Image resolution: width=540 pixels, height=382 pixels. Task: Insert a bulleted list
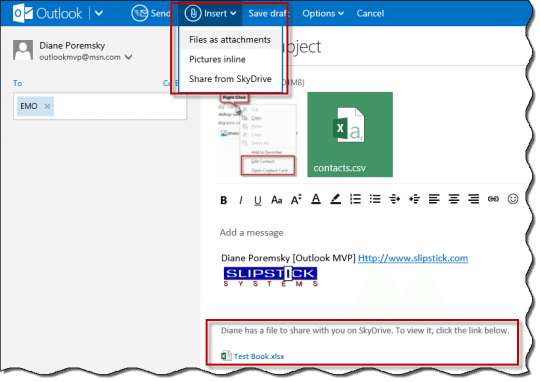[375, 199]
